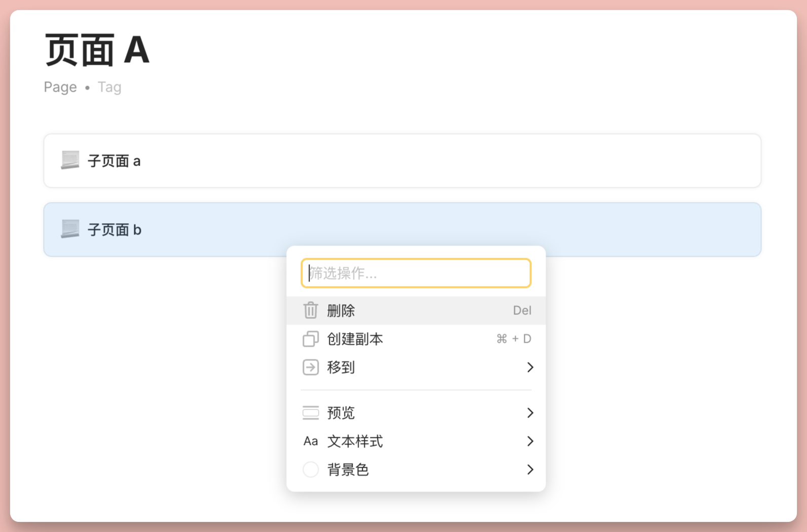This screenshot has height=532, width=807.
Task: Open the 背景色 menu entry
Action: click(416, 470)
